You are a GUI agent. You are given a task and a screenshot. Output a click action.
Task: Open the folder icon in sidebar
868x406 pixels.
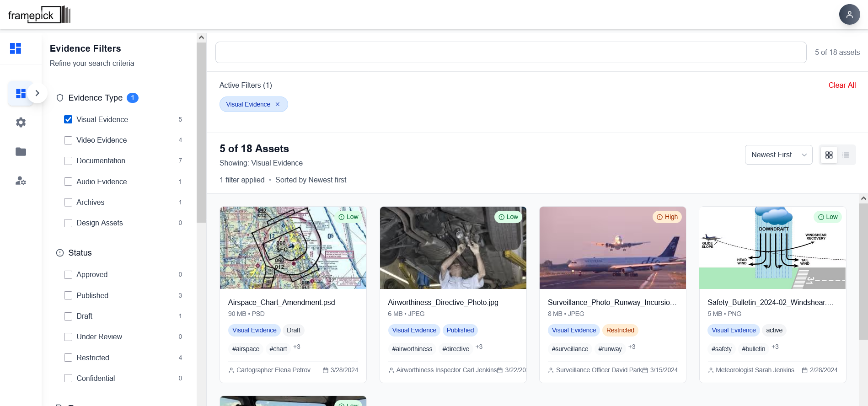pos(21,152)
